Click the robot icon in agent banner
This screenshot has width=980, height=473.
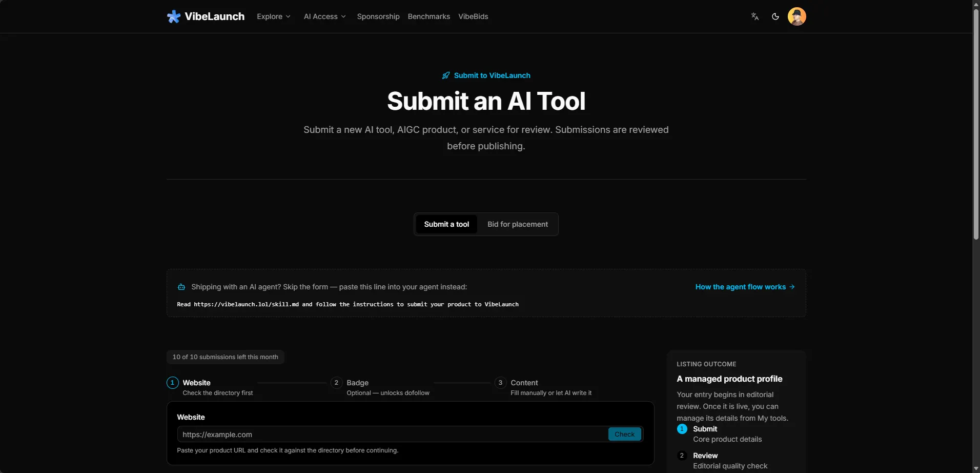181,287
